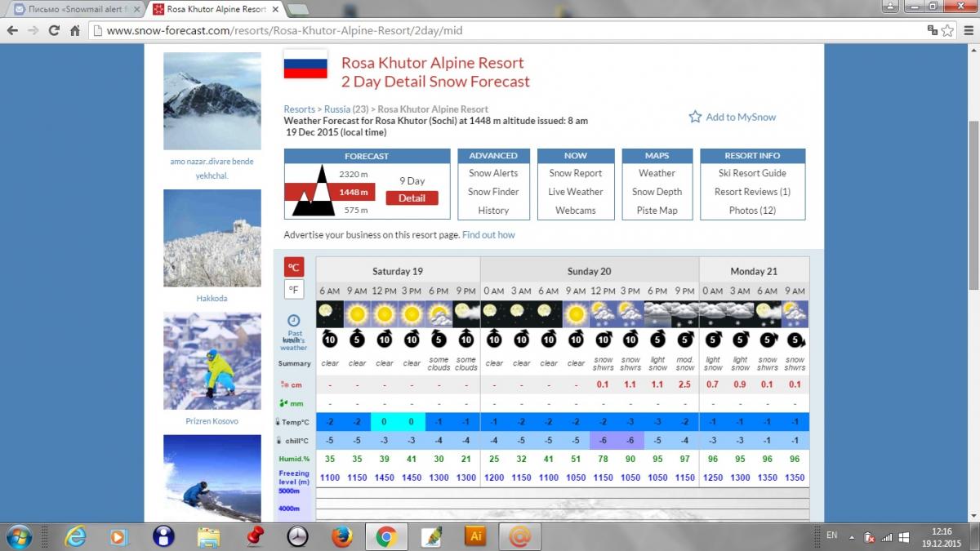This screenshot has width=980, height=551.
Task: Open Chrome menu hamburger icon
Action: 968,31
